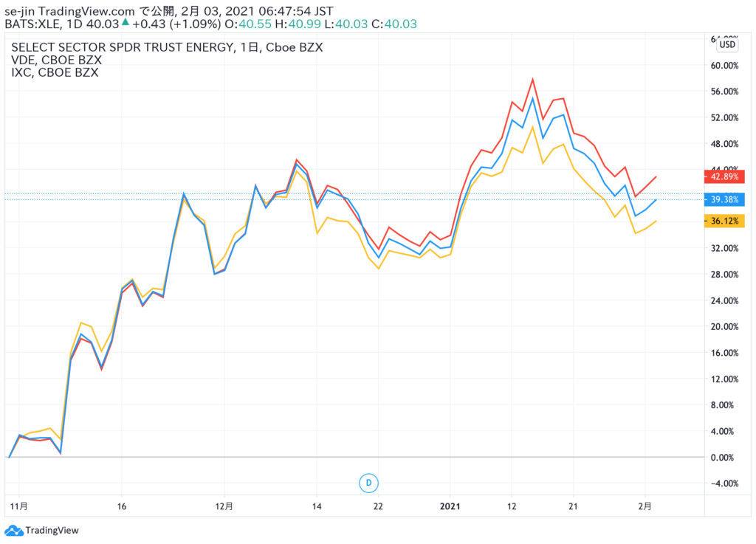
Task: Select the red 42.89% price label
Action: (x=724, y=177)
